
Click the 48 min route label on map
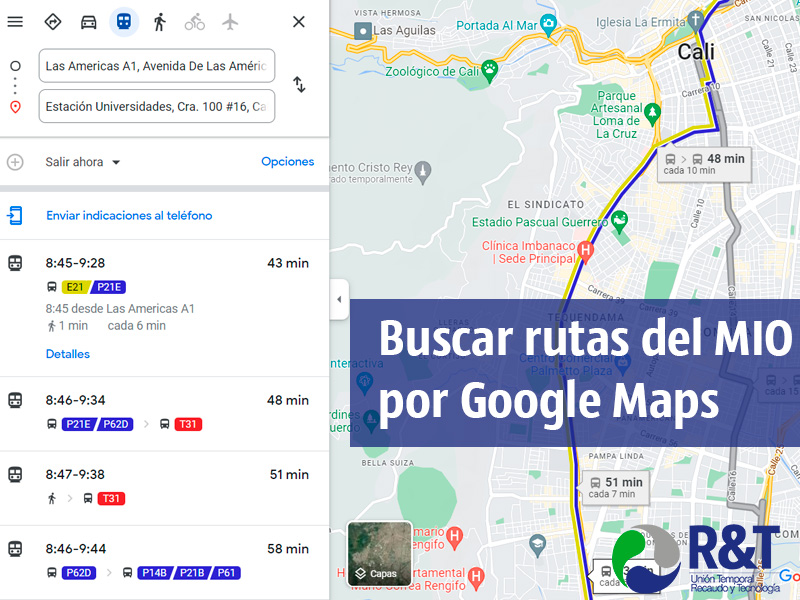[704, 164]
